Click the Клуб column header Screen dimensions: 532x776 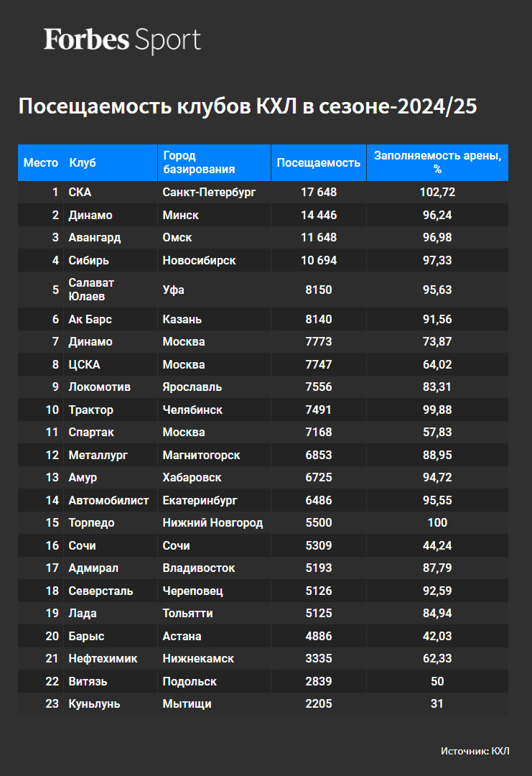point(83,163)
